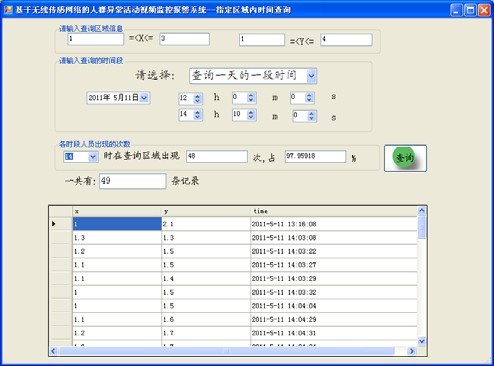Select the cell with time 2011-5-11 14:03:08
The width and height of the screenshot is (494, 366).
(x=334, y=237)
